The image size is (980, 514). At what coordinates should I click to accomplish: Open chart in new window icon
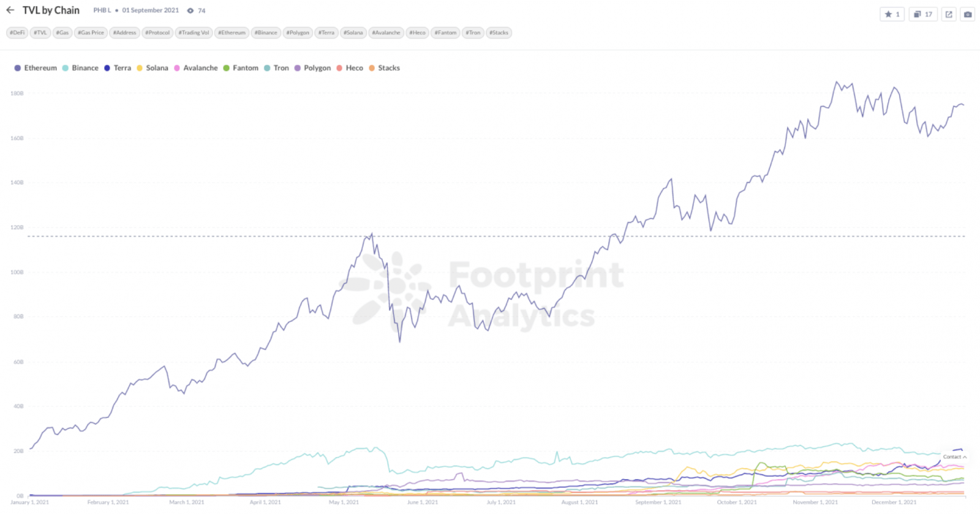[x=949, y=14]
